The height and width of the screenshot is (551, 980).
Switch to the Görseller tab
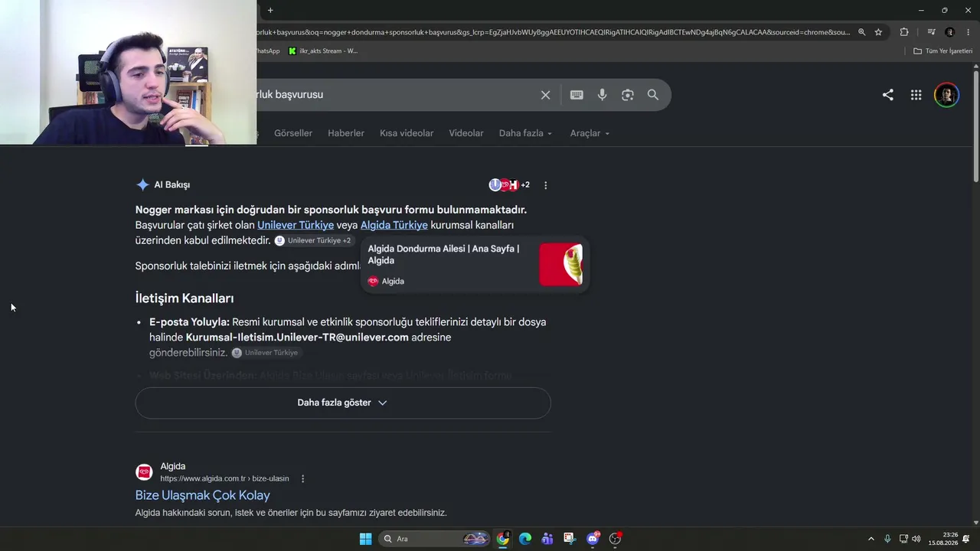pyautogui.click(x=293, y=133)
